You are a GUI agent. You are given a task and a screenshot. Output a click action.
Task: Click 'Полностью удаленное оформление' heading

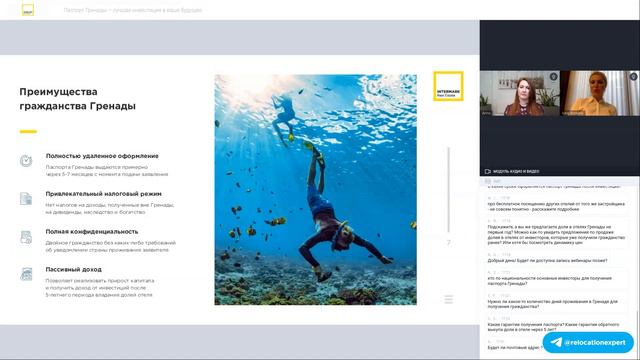[x=102, y=156]
